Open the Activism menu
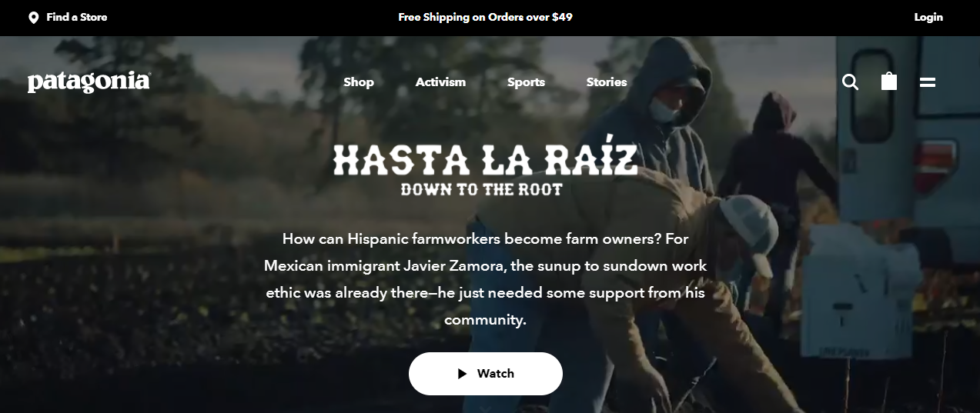The width and height of the screenshot is (980, 413). point(440,82)
